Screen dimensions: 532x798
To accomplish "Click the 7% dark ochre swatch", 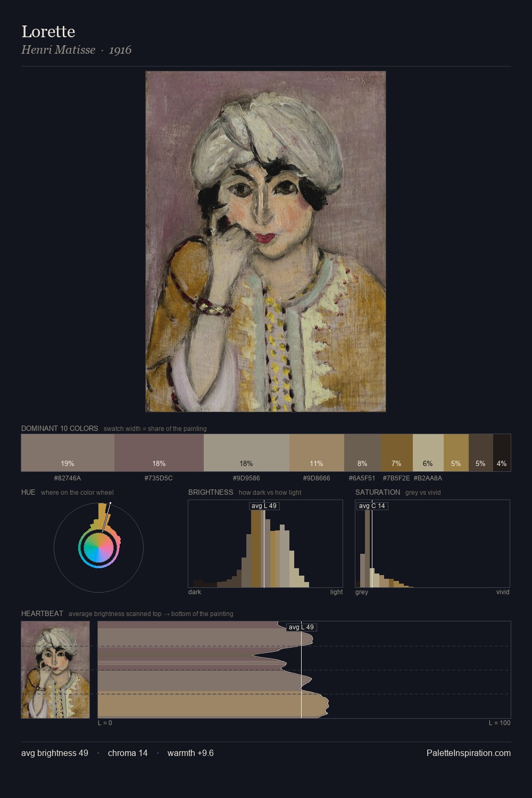I will click(397, 453).
